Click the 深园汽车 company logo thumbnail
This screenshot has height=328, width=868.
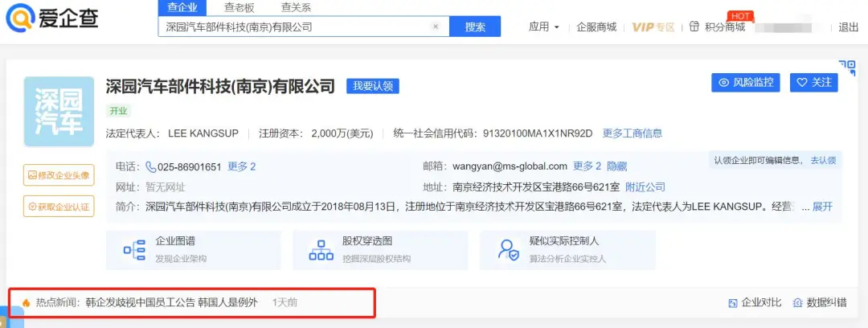(59, 112)
